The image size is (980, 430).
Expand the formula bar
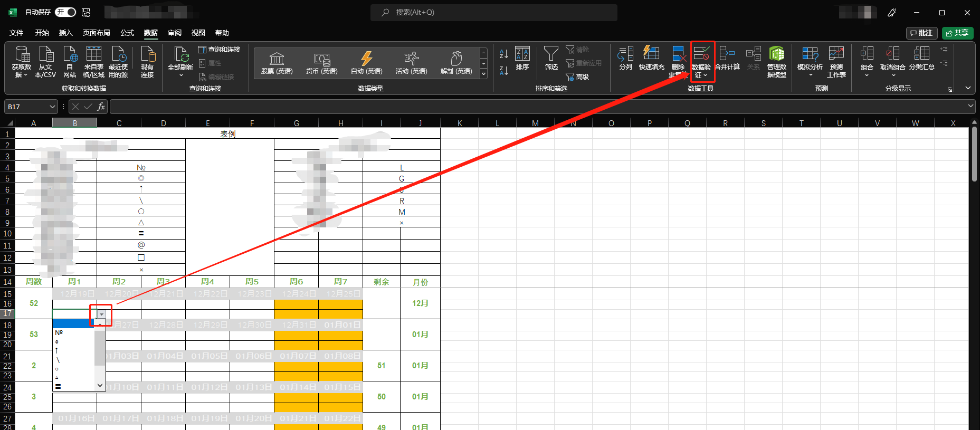click(971, 106)
